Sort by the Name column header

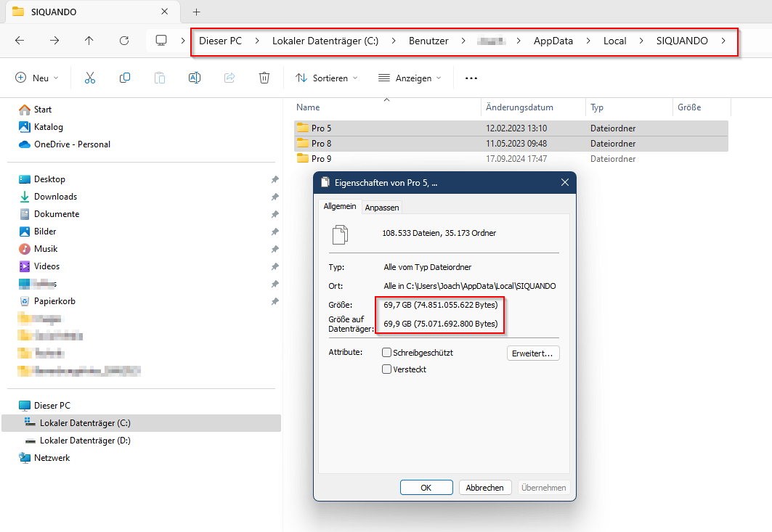click(308, 107)
